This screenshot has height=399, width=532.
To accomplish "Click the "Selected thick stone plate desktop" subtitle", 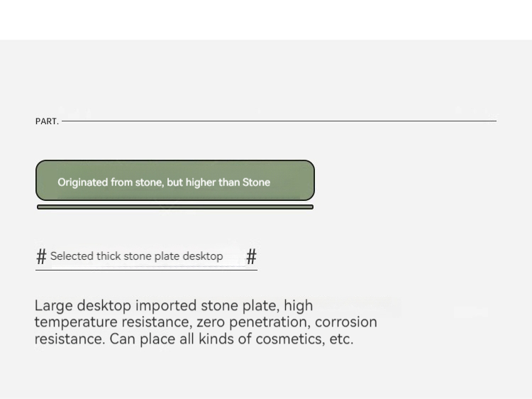I will pyautogui.click(x=136, y=256).
